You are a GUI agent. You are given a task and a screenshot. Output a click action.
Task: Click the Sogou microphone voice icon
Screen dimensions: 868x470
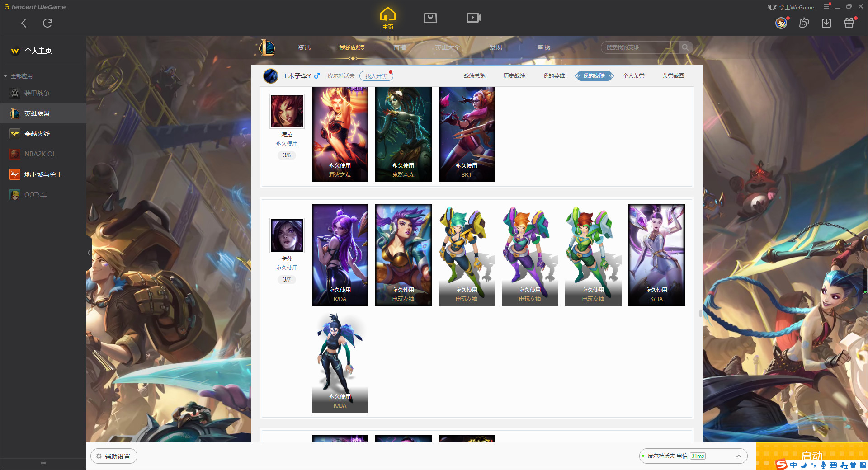click(x=823, y=465)
